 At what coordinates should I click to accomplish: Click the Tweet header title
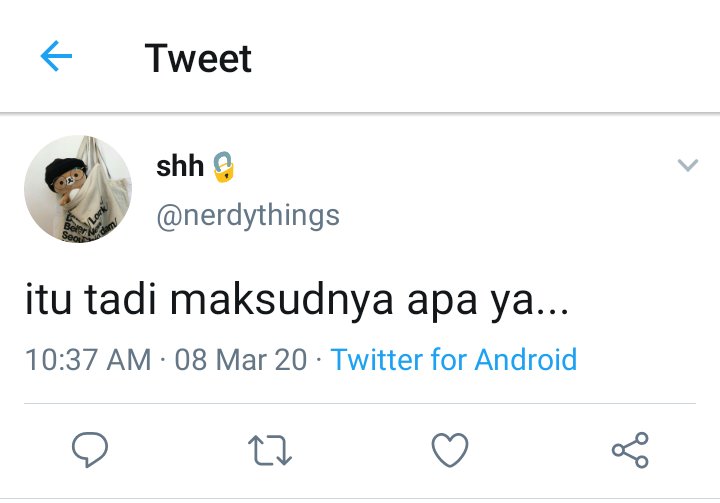tap(198, 58)
